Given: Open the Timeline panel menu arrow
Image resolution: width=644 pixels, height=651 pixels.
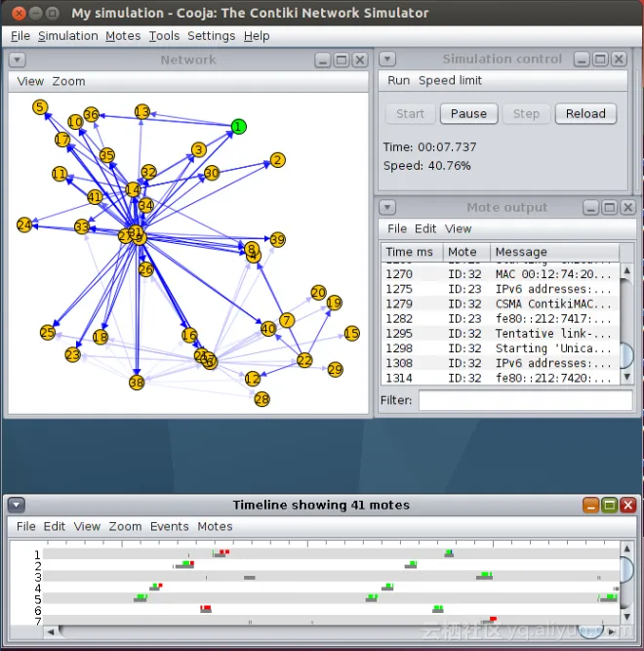Looking at the screenshot, I should [17, 506].
